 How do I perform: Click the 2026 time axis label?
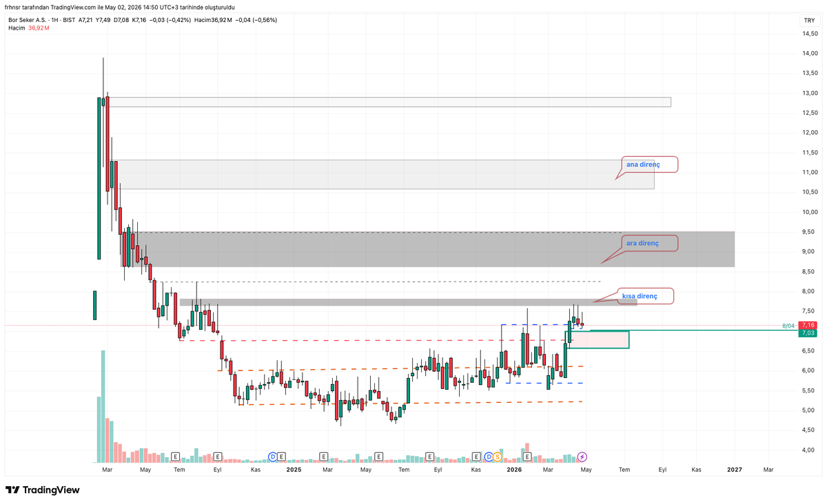coord(514,470)
